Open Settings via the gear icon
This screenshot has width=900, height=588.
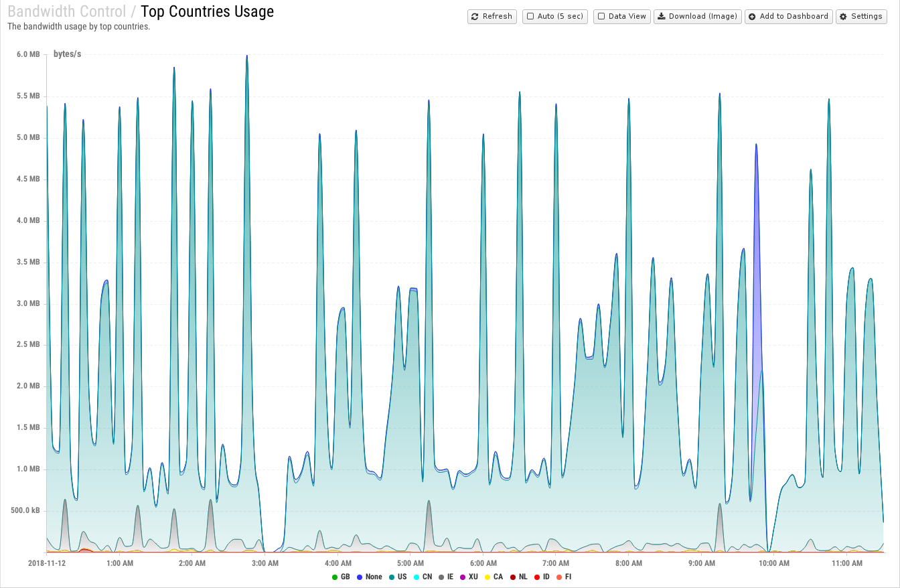tap(843, 17)
